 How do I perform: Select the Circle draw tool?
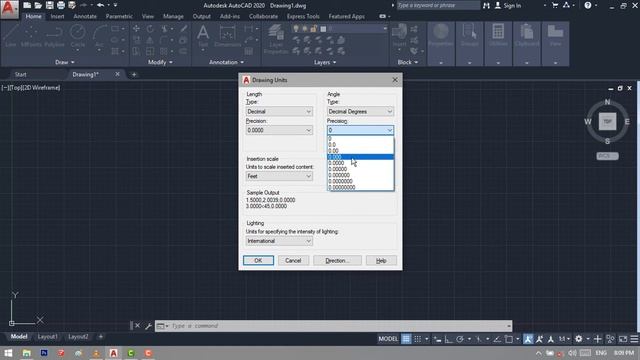tap(78, 36)
